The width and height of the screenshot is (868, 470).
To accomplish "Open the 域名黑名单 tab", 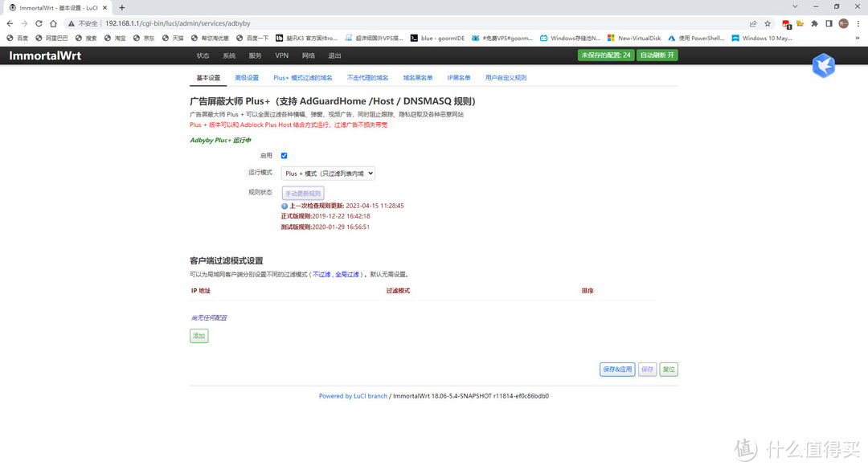I will pos(417,78).
